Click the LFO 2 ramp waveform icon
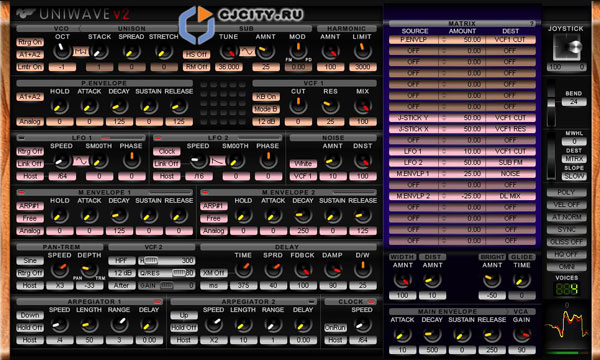Viewport: 600px width, 360px height. pyautogui.click(x=217, y=161)
